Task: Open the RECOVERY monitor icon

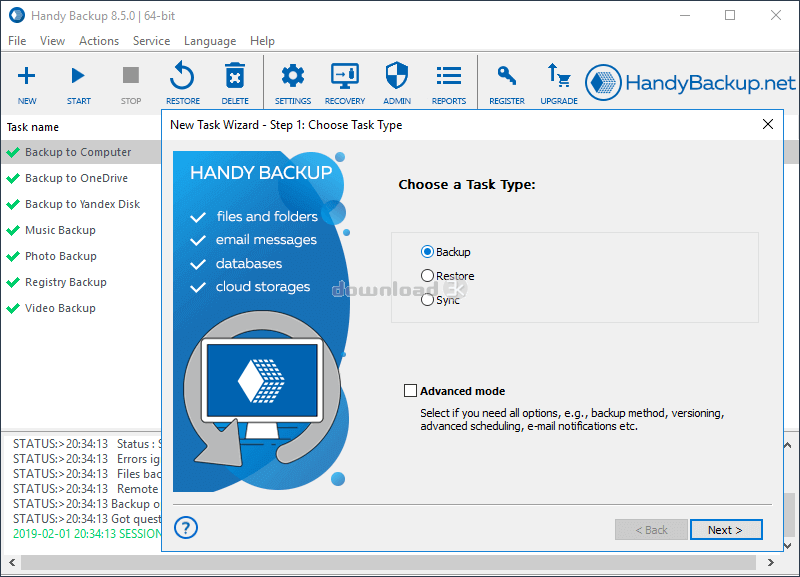Action: click(345, 76)
